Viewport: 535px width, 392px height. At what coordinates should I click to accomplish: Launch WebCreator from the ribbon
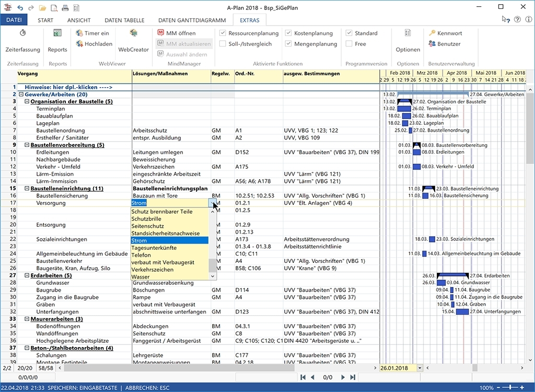[x=133, y=33]
